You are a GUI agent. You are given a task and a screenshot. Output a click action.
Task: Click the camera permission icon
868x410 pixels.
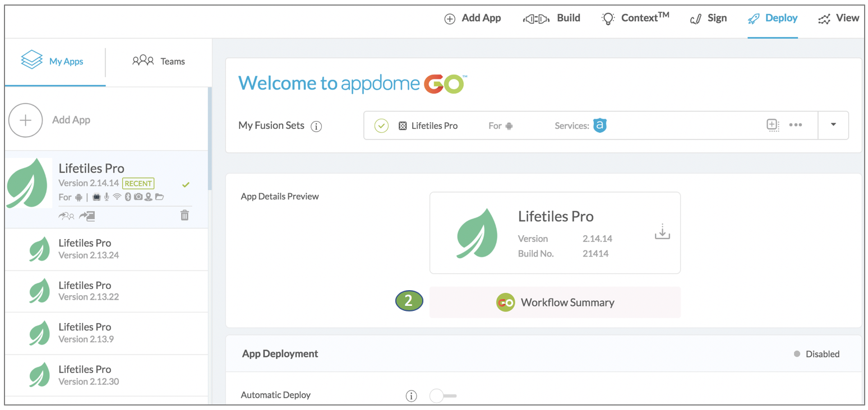138,197
